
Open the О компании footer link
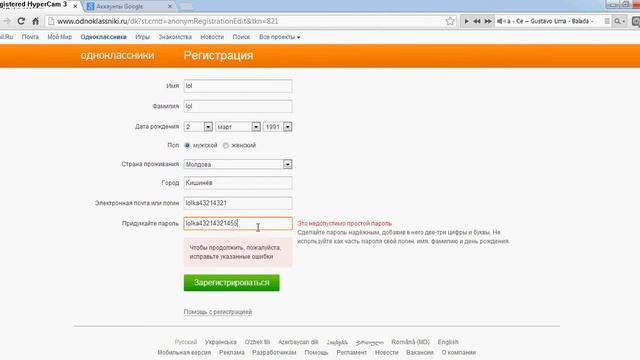(459, 352)
